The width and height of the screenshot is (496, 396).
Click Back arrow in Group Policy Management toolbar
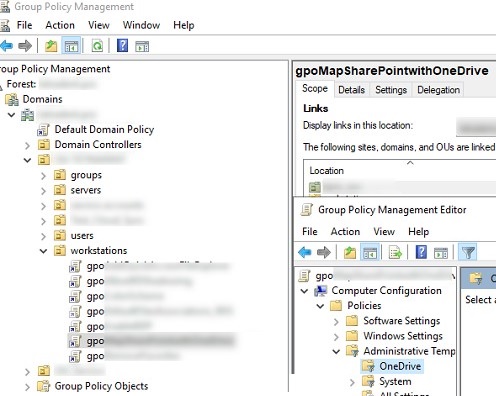7,46
